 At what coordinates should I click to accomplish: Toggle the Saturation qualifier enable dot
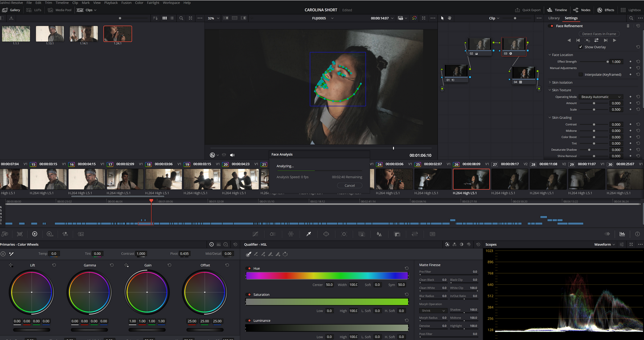coord(249,295)
